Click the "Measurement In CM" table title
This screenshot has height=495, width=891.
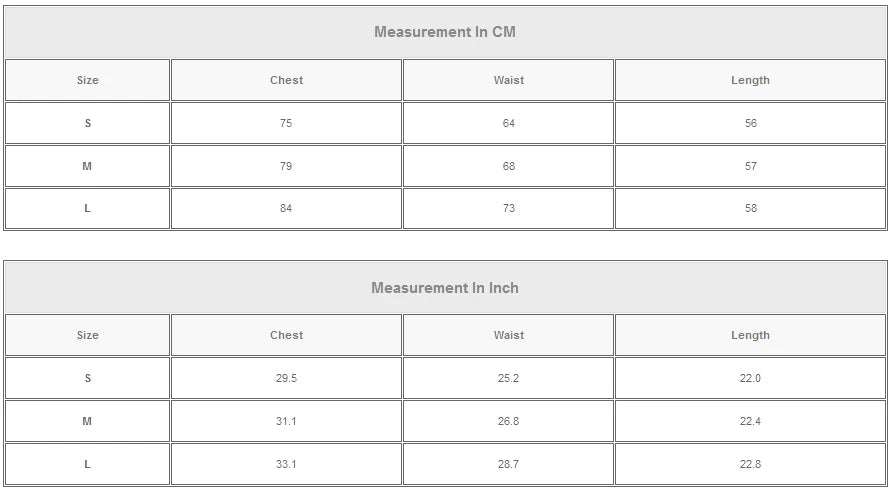click(x=445, y=32)
